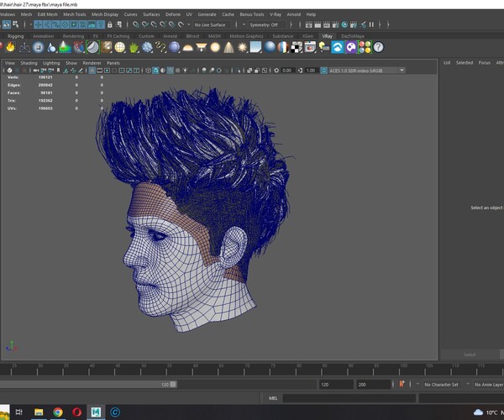Toggle the color management ACES button
This screenshot has height=420, width=504.
[324, 71]
